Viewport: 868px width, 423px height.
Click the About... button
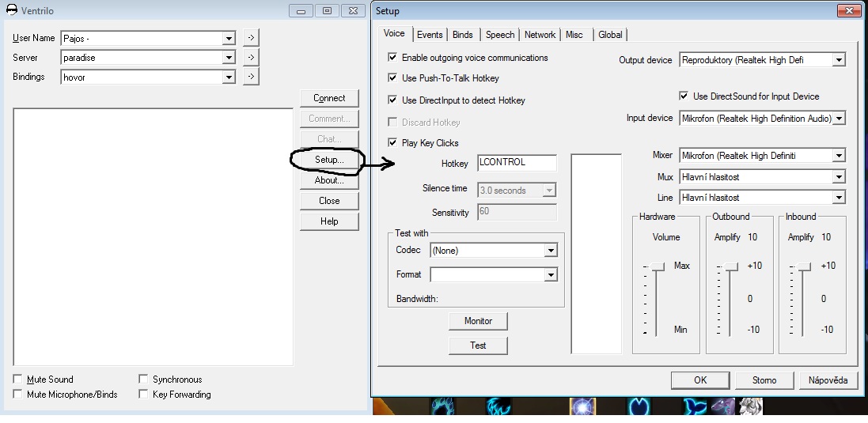tap(329, 180)
